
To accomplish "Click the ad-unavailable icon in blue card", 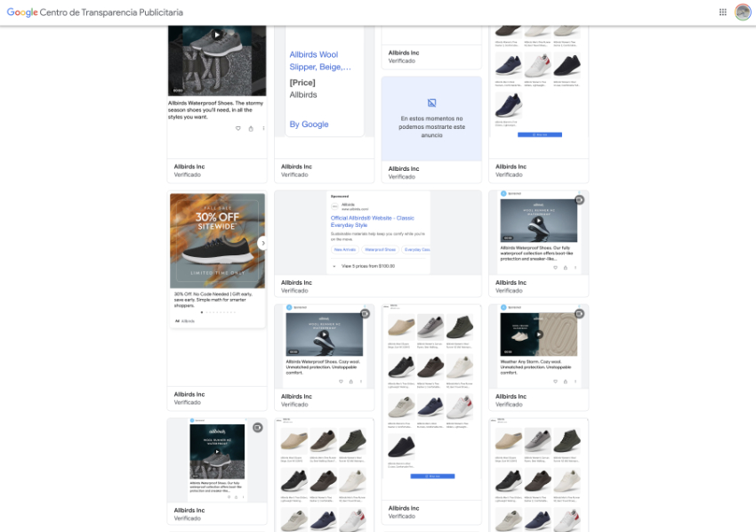I will pyautogui.click(x=431, y=103).
